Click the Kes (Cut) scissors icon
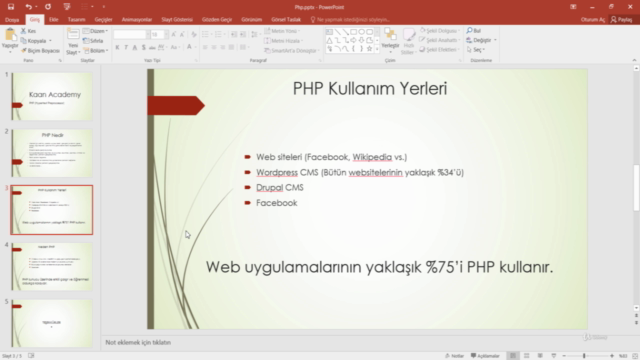640x360 pixels. tap(23, 31)
